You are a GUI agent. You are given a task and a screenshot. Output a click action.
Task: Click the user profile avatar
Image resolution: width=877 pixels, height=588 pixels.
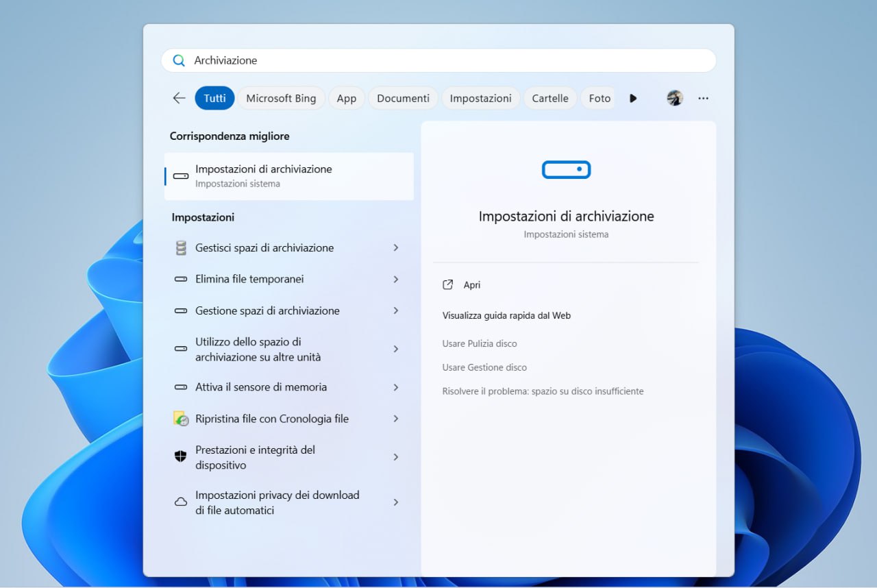click(x=674, y=98)
